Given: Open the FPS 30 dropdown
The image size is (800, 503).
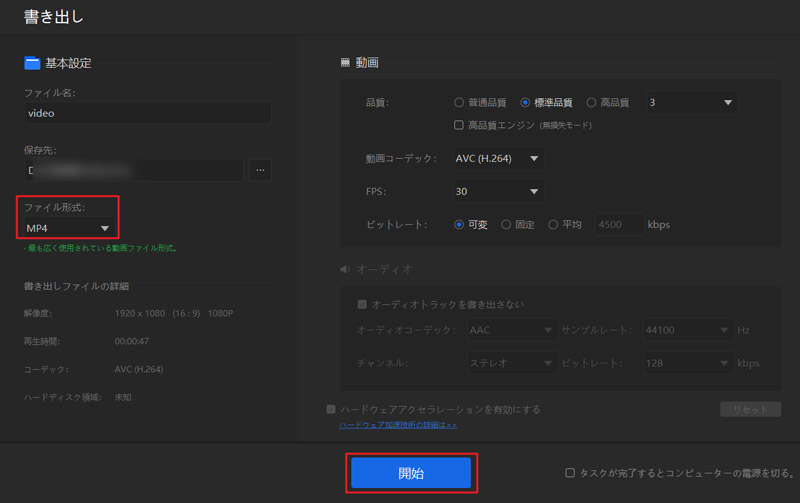Looking at the screenshot, I should (x=499, y=191).
